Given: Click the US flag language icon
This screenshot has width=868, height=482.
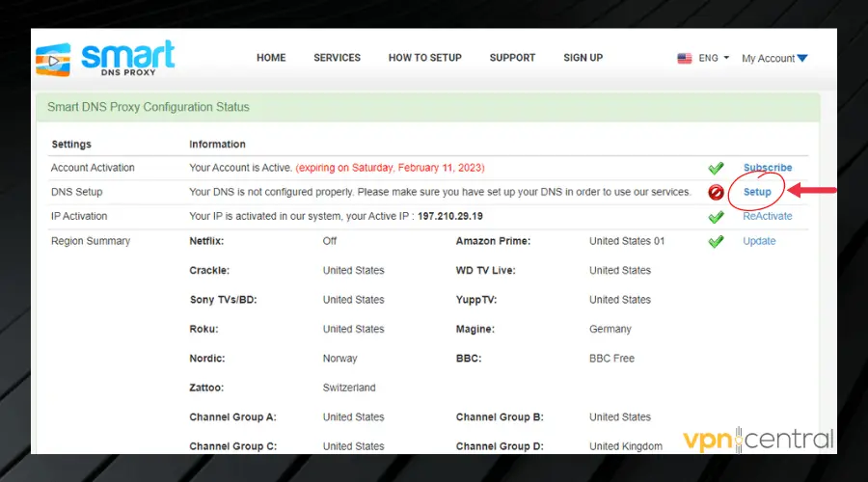Looking at the screenshot, I should click(685, 59).
